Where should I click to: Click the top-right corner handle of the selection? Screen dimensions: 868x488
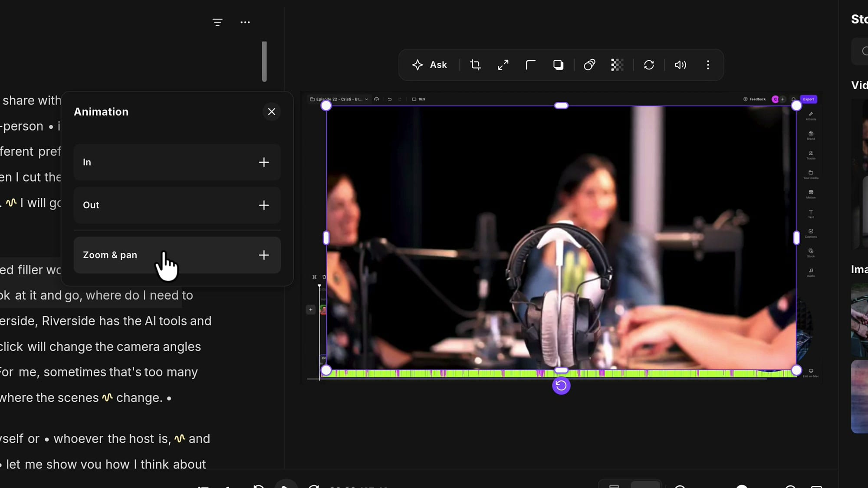[796, 106]
